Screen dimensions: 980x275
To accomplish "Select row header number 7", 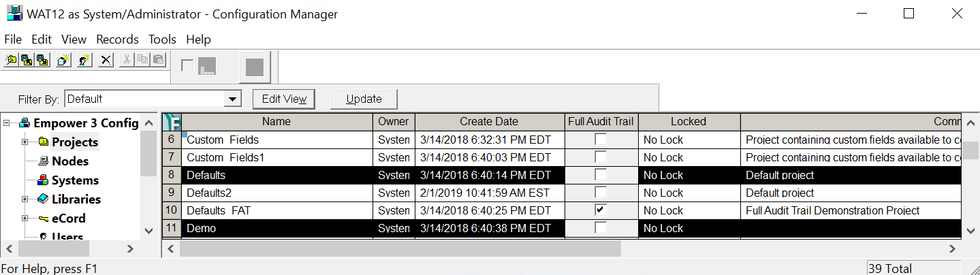I will coord(172,157).
